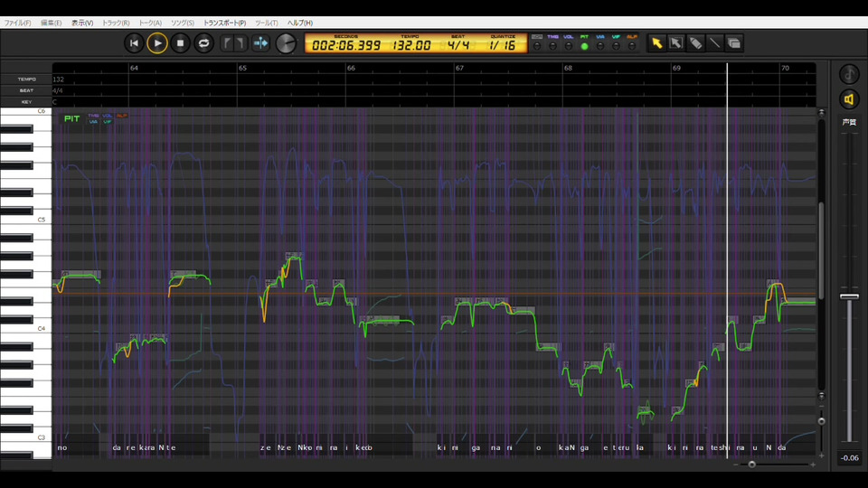Open the ファイル(F) menu
This screenshot has width=868, height=488.
click(x=17, y=23)
